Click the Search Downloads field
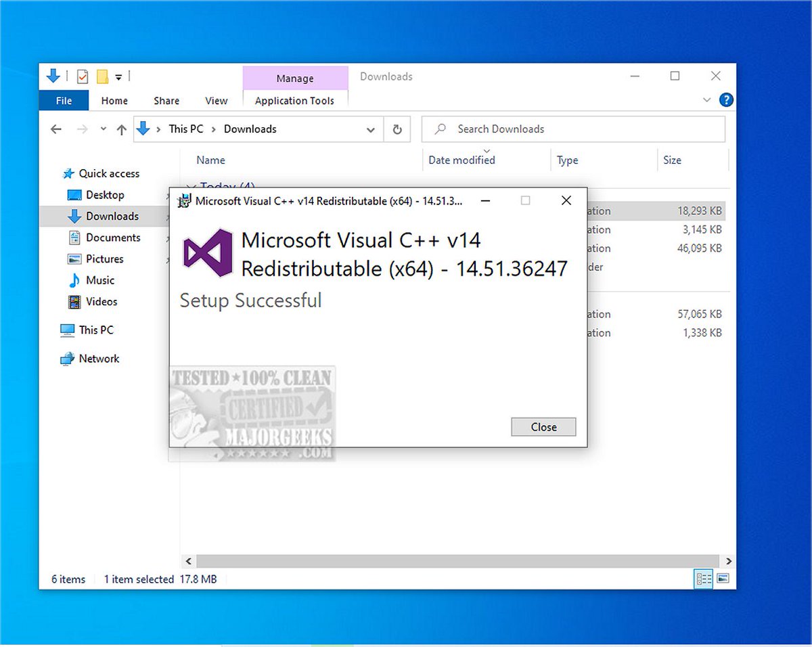The width and height of the screenshot is (812, 647). coord(573,129)
